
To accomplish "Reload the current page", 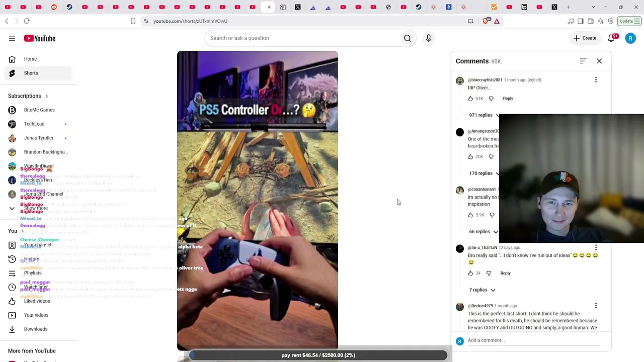I will [x=27, y=21].
